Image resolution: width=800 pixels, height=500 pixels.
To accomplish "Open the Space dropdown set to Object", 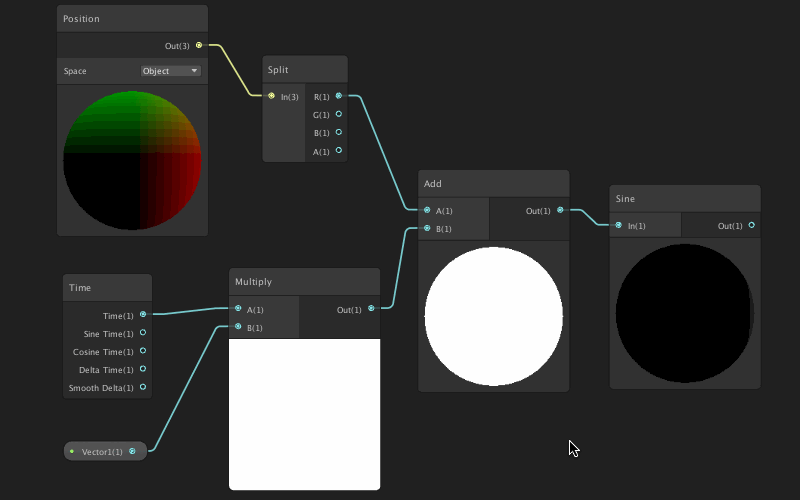I will [x=170, y=71].
